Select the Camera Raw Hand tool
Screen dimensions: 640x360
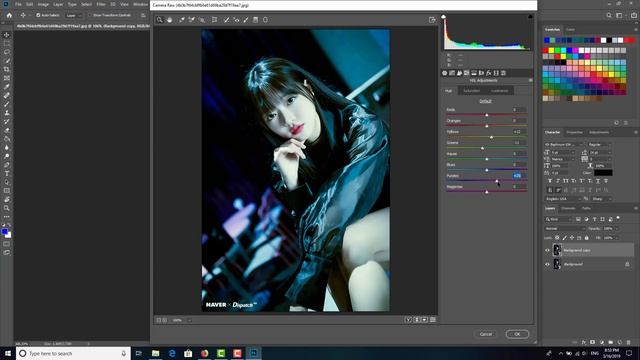click(x=169, y=20)
